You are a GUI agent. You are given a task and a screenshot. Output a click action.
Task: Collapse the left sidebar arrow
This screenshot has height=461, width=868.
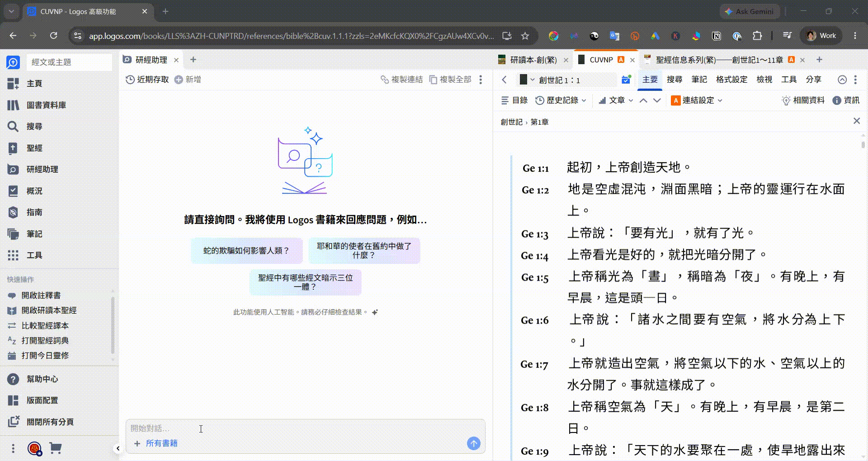point(118,448)
